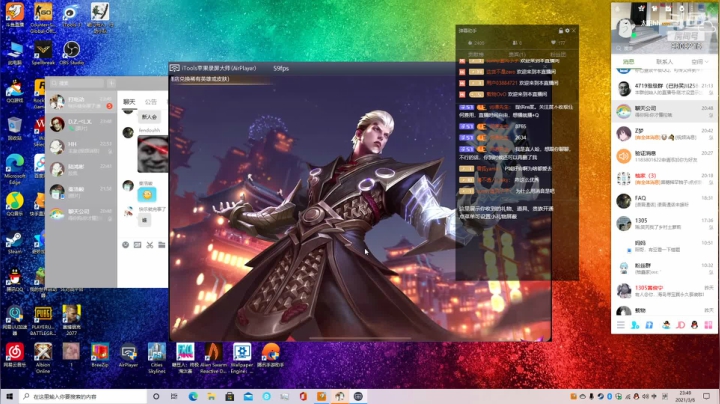Image resolution: width=720 pixels, height=404 pixels.
Task: Open the 验证消息 entry in QQ list
Action: (664, 156)
